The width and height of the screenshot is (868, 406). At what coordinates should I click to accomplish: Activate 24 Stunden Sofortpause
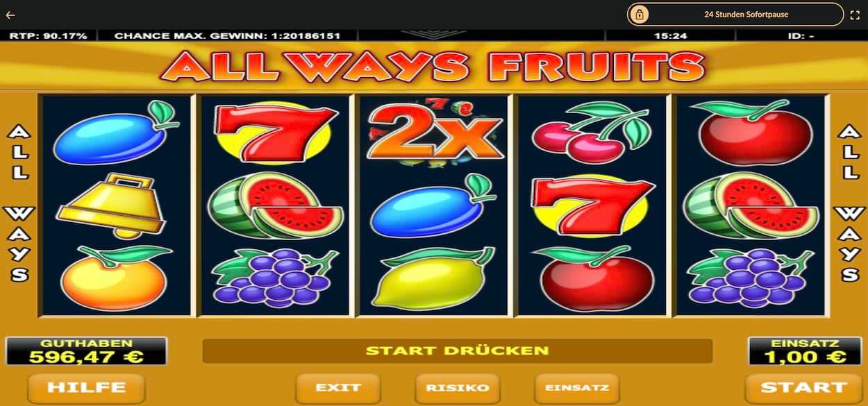pos(735,15)
